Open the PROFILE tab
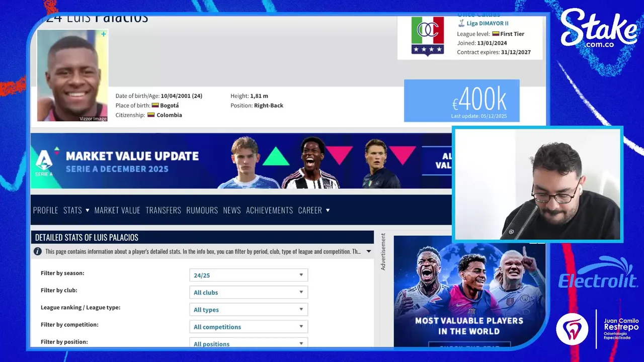The height and width of the screenshot is (362, 644). pyautogui.click(x=46, y=210)
